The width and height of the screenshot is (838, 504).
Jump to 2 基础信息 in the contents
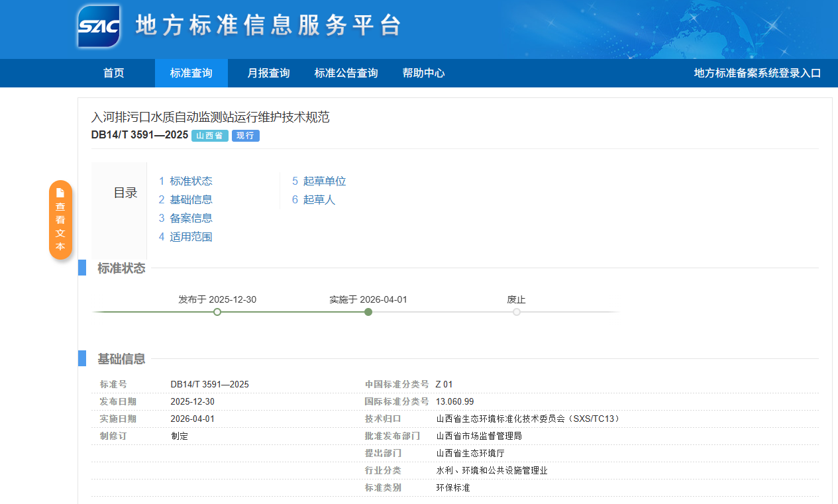[x=185, y=199]
